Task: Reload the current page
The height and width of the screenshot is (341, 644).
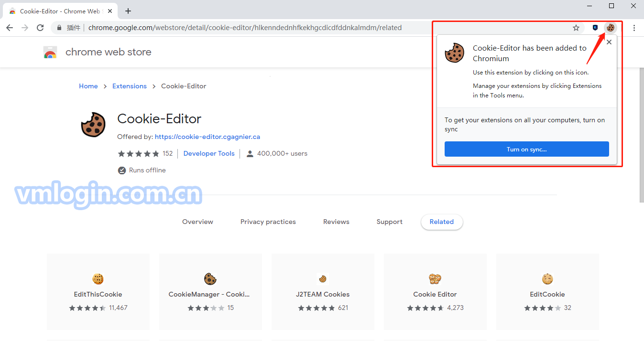Action: pyautogui.click(x=40, y=28)
